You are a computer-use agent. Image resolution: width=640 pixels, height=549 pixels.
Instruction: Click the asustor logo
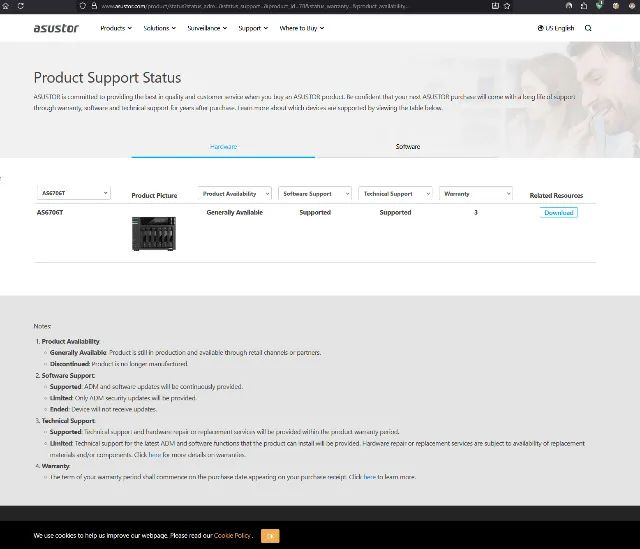coord(56,28)
